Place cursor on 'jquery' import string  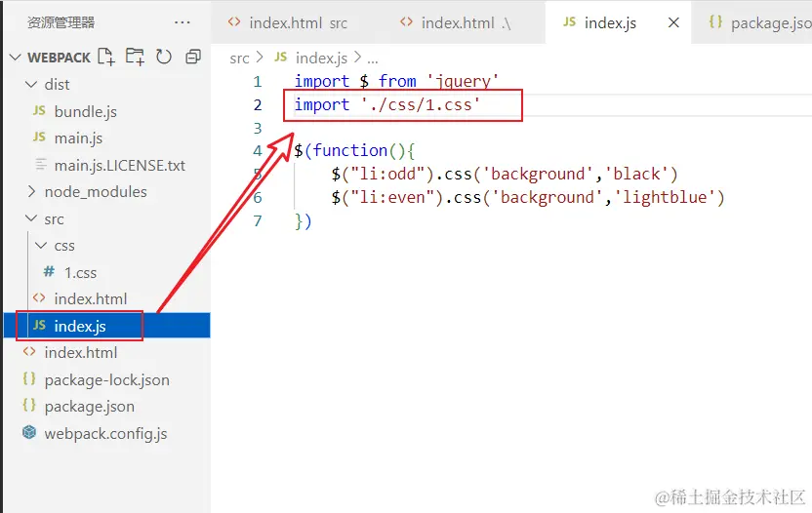coord(462,81)
